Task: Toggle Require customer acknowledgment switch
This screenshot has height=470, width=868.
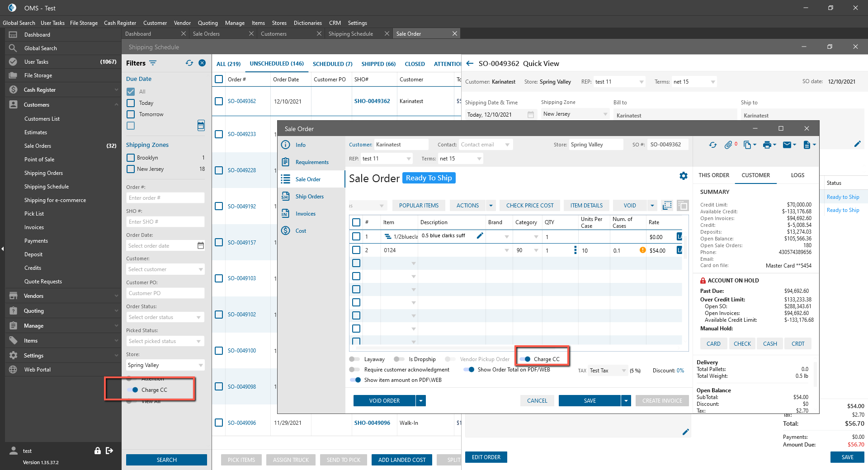Action: (x=354, y=370)
